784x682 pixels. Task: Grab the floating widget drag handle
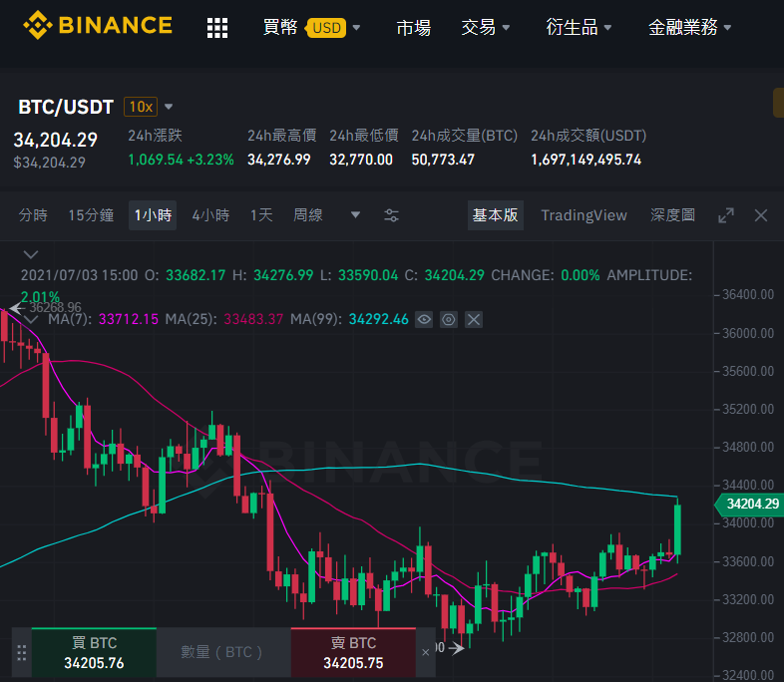(22, 652)
